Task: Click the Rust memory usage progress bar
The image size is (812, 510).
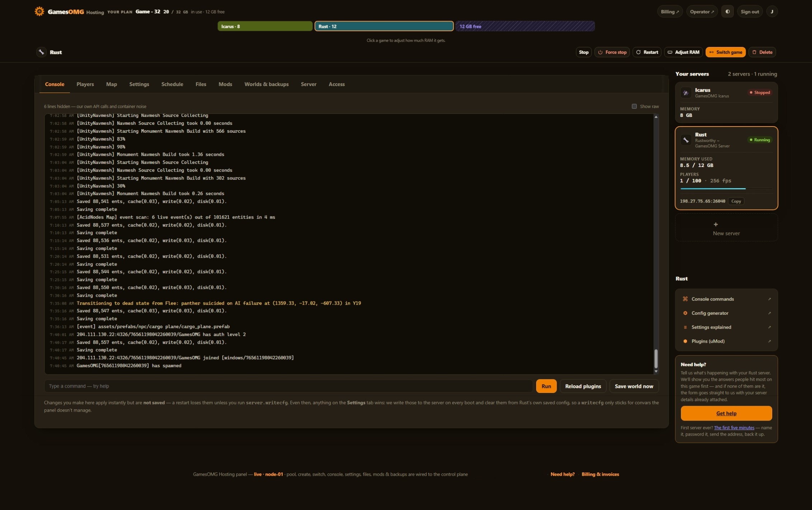Action: coord(726,189)
